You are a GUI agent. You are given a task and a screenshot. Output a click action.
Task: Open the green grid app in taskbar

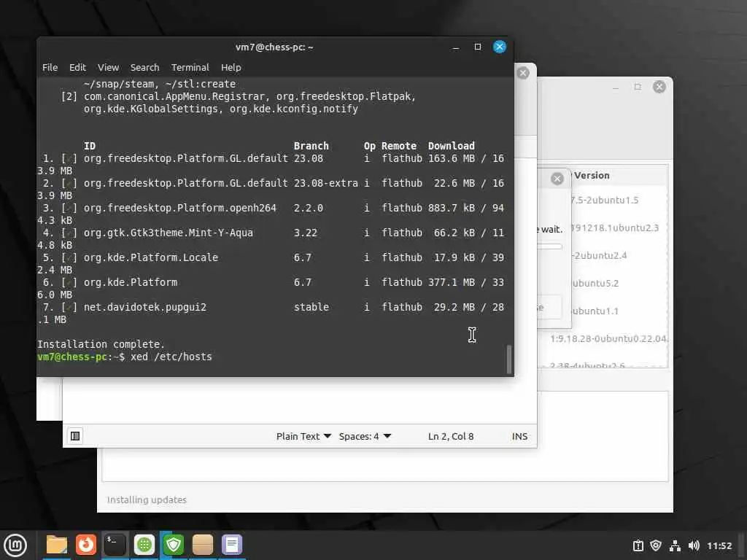(x=144, y=545)
